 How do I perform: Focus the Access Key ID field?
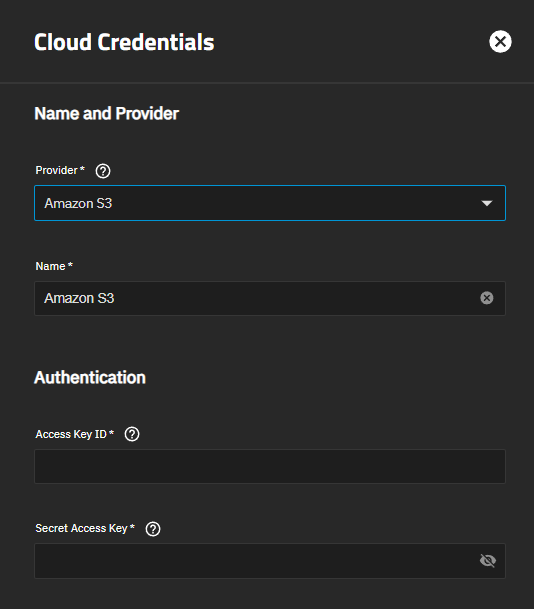click(x=270, y=466)
